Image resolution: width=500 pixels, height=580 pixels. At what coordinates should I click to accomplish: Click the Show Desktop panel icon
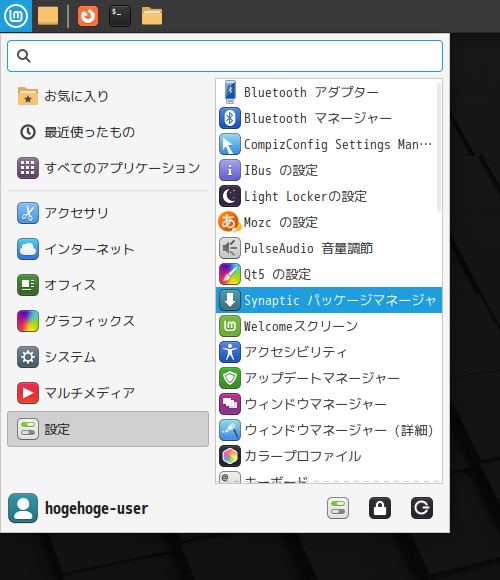tap(48, 16)
